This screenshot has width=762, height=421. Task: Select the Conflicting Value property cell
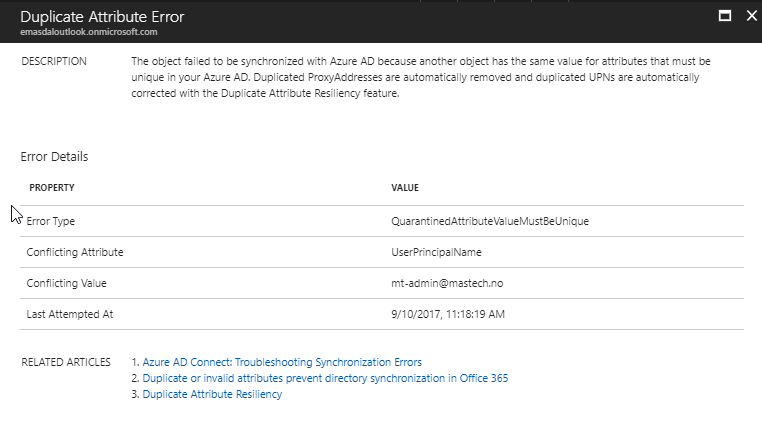67,283
